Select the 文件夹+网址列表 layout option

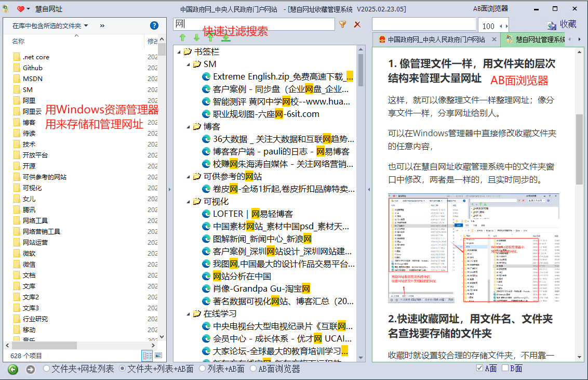78,369
